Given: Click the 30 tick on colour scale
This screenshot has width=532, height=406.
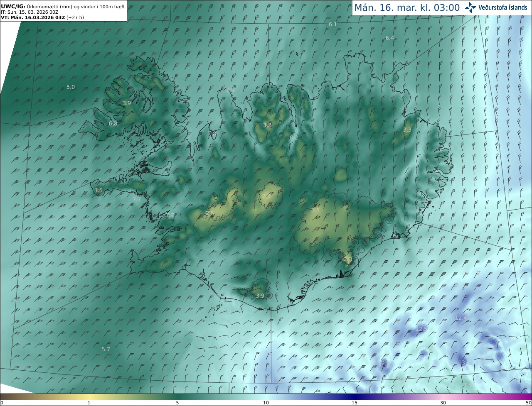Looking at the screenshot, I should pos(443,403).
